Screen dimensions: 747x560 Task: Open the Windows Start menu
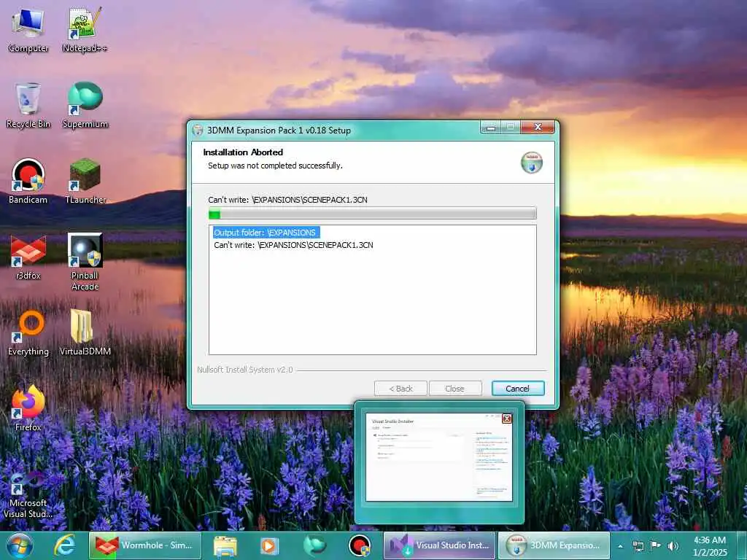click(20, 545)
